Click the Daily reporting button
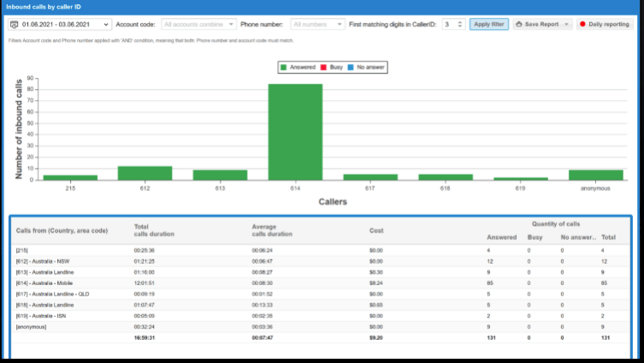Screen dimensions: 644x363 [604, 25]
